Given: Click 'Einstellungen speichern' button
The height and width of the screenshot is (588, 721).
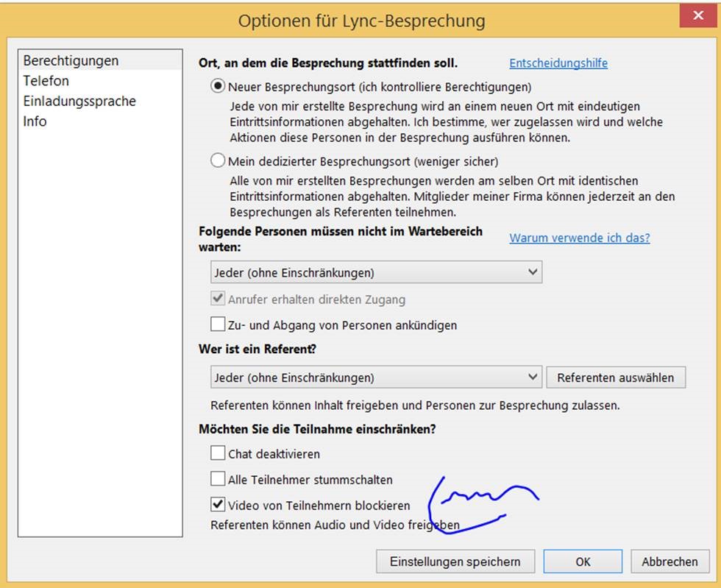Looking at the screenshot, I should pos(455,562).
